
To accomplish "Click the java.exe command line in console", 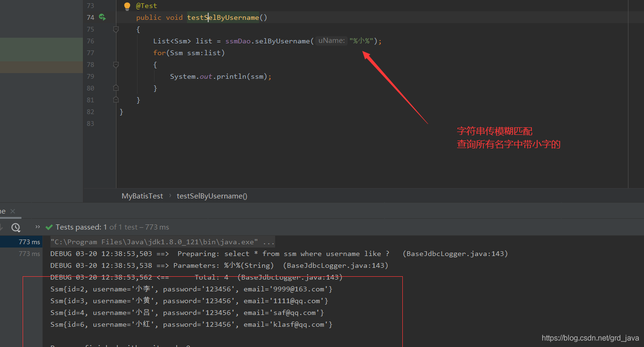I will pyautogui.click(x=163, y=242).
